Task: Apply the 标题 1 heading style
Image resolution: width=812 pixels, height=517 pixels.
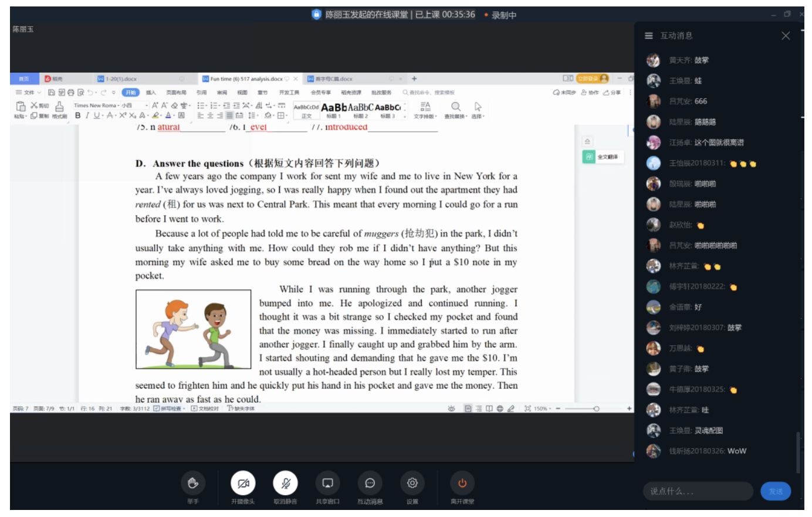Action: tap(334, 110)
